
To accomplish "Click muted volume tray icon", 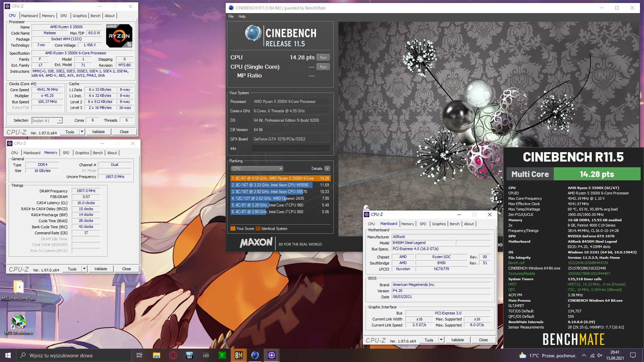I will click(600, 355).
